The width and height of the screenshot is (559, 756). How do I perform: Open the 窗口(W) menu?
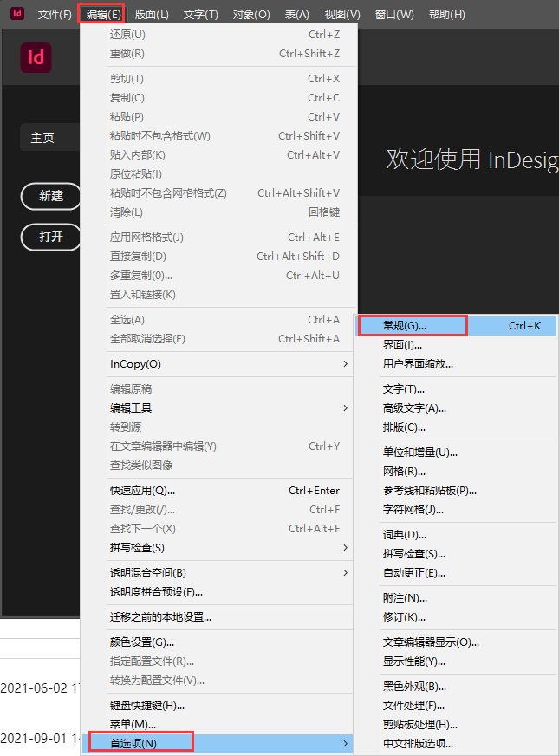[x=394, y=15]
